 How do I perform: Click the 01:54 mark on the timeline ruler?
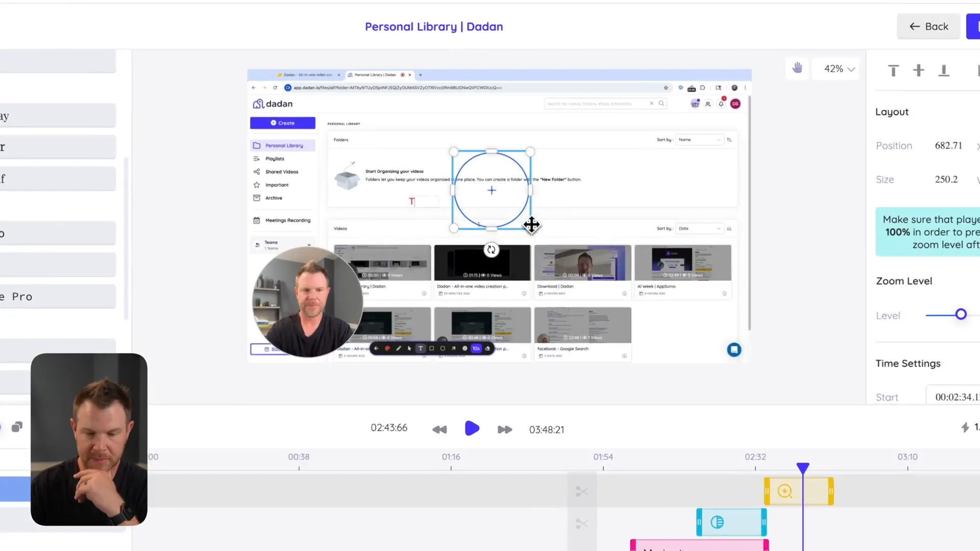coord(603,457)
